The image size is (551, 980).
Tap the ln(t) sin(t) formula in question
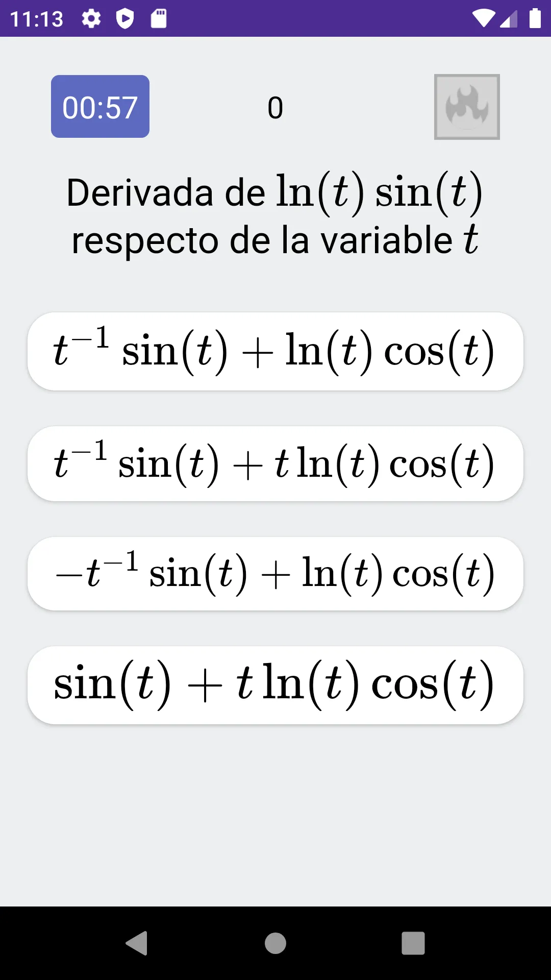(379, 193)
